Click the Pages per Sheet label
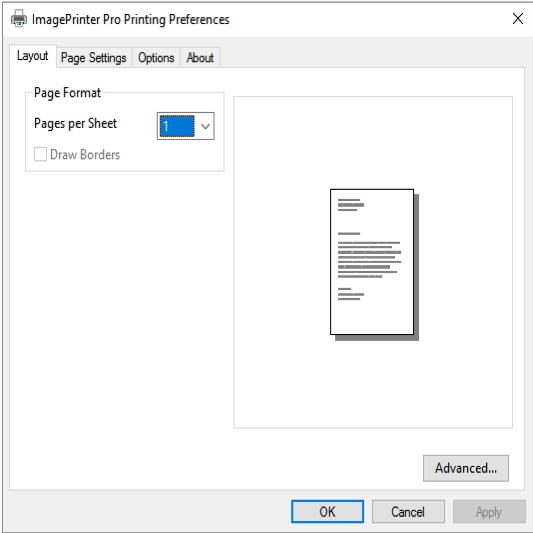The height and width of the screenshot is (533, 533). (x=75, y=123)
